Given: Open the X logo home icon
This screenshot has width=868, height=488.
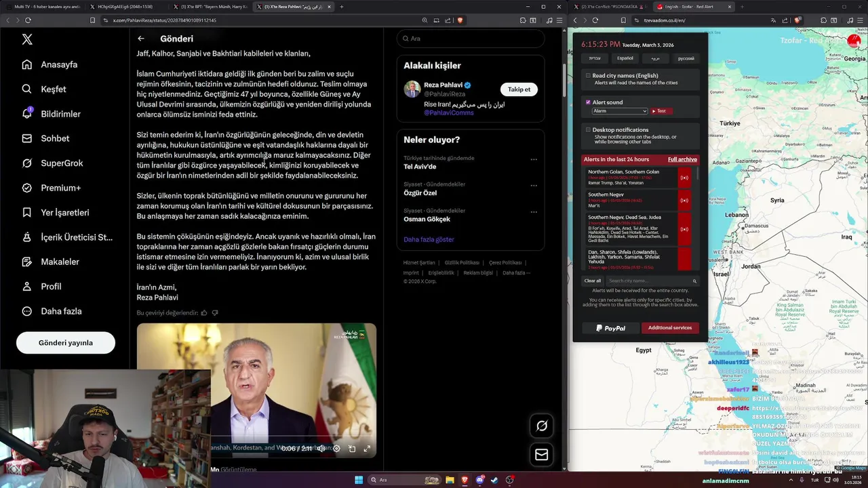Looking at the screenshot, I should 27,39.
